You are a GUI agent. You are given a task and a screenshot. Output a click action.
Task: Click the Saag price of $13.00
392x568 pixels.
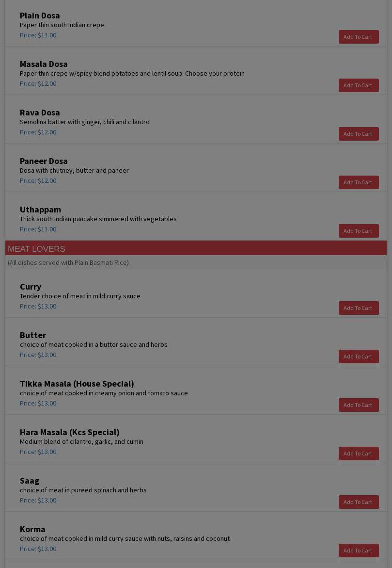pyautogui.click(x=38, y=500)
